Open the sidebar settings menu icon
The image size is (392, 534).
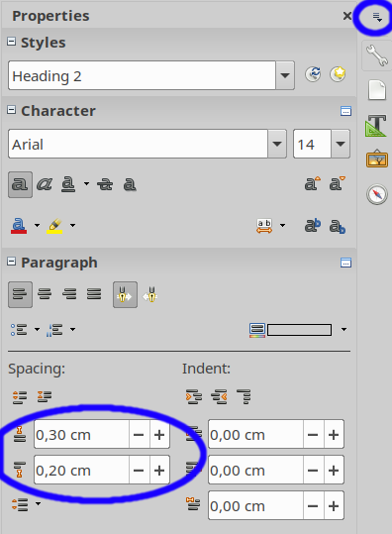pyautogui.click(x=377, y=17)
